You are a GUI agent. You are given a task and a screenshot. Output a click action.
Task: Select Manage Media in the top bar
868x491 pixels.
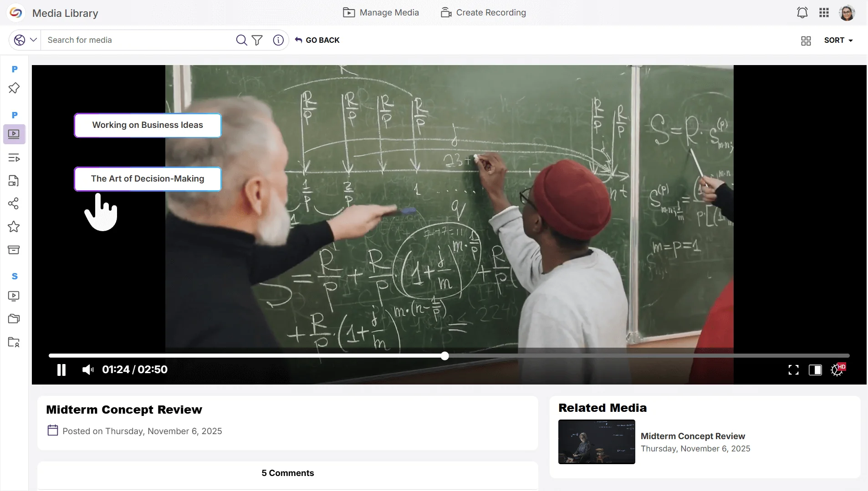[381, 12]
